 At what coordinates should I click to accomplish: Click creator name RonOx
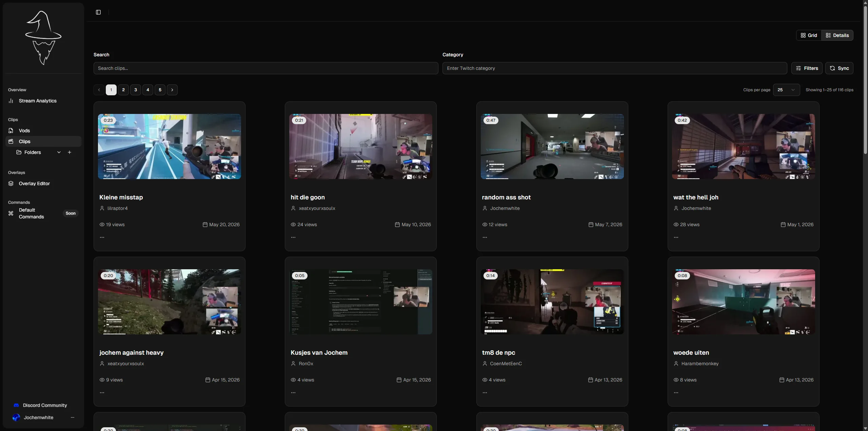click(x=306, y=364)
